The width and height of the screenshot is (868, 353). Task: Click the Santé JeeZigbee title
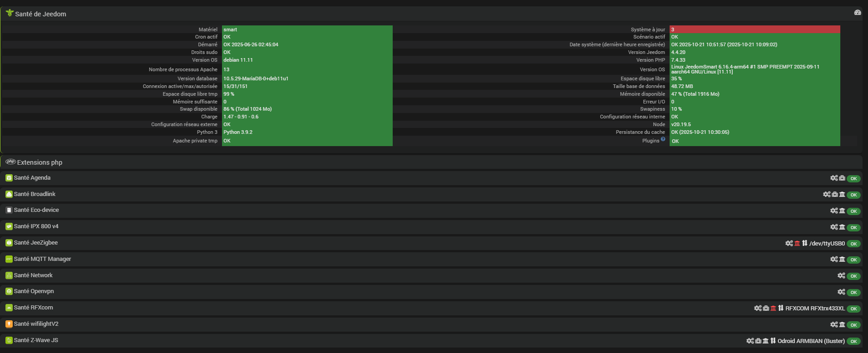(35, 243)
